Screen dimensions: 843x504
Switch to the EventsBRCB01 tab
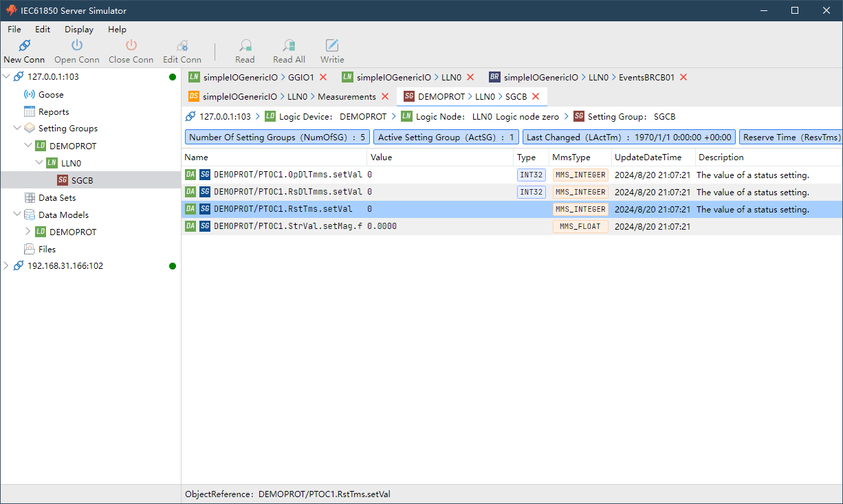589,77
